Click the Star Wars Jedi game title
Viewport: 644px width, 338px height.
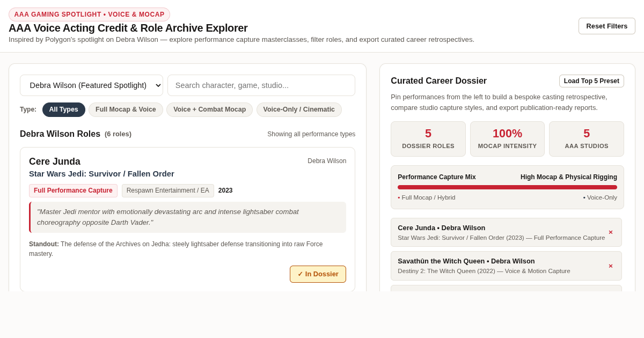click(101, 174)
